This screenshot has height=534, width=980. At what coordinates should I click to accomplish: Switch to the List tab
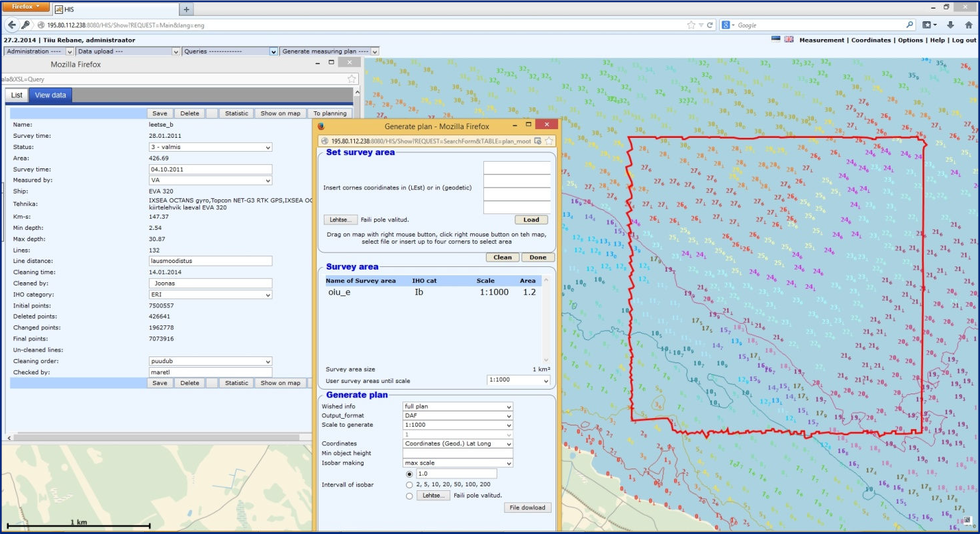(17, 95)
